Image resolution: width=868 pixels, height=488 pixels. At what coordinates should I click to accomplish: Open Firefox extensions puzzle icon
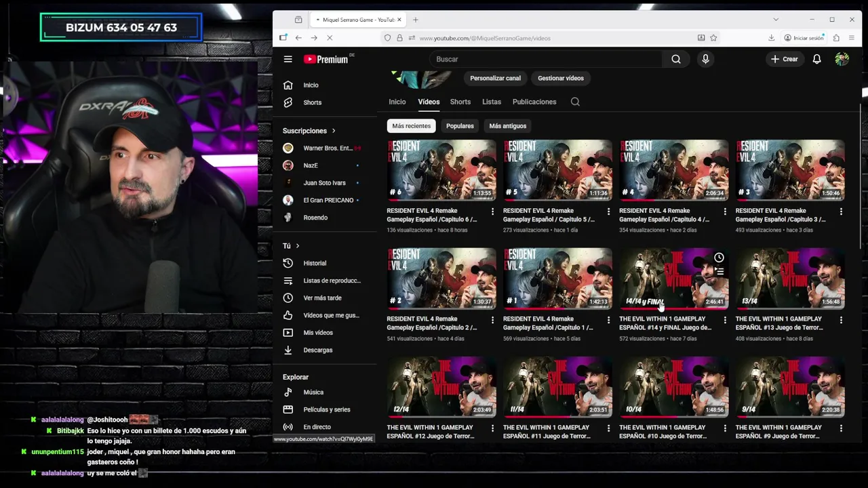pyautogui.click(x=836, y=38)
